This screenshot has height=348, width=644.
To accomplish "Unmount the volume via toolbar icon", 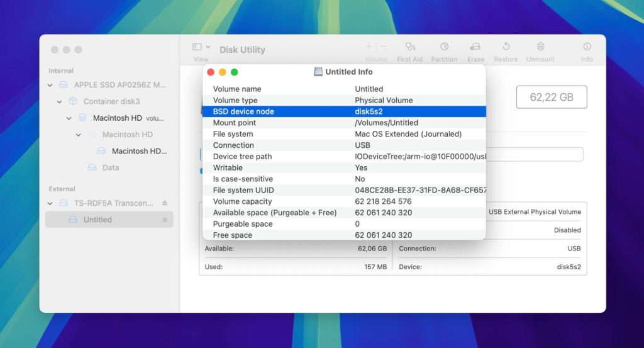I will (540, 47).
